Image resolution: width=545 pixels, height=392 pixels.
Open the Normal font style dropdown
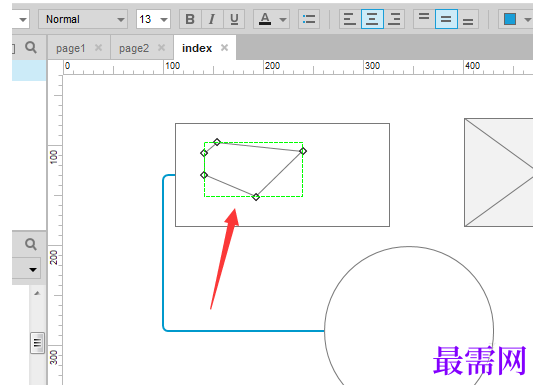coord(83,19)
